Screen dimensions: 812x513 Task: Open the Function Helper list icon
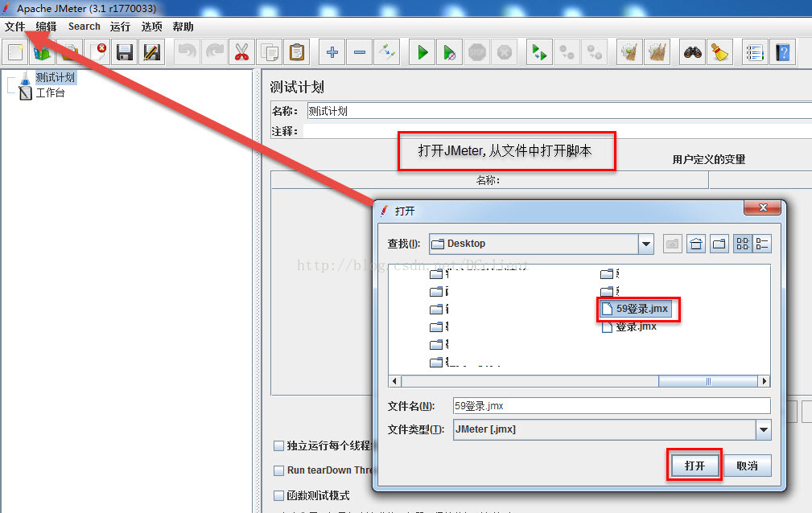(755, 52)
